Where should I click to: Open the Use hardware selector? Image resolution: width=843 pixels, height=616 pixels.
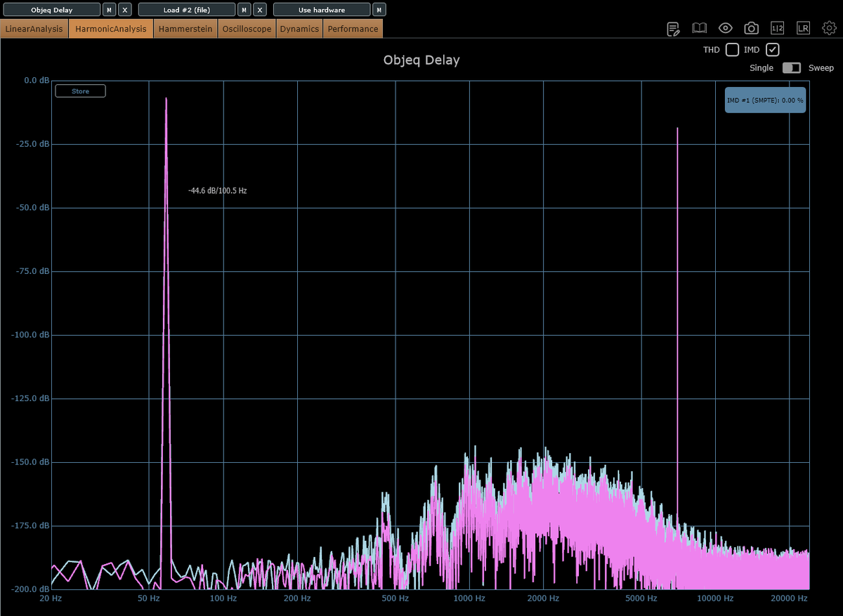click(x=322, y=10)
